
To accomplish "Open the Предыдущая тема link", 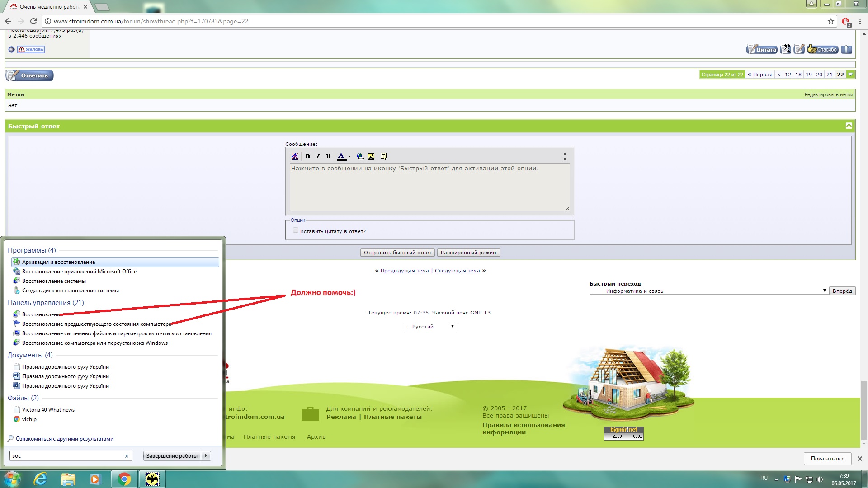I will pos(405,271).
